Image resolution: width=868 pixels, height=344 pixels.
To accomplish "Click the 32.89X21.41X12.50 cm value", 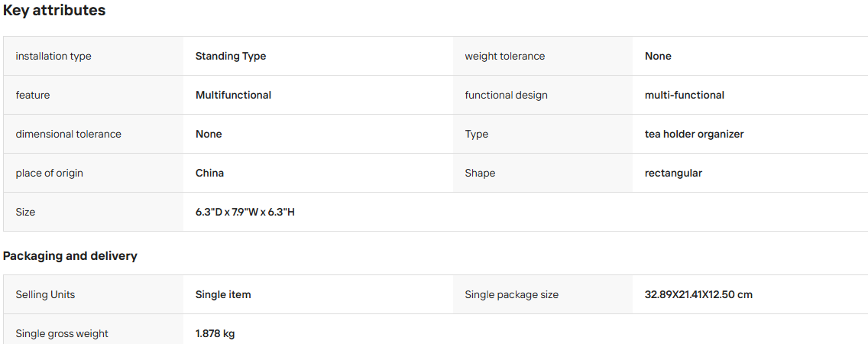I will 698,295.
